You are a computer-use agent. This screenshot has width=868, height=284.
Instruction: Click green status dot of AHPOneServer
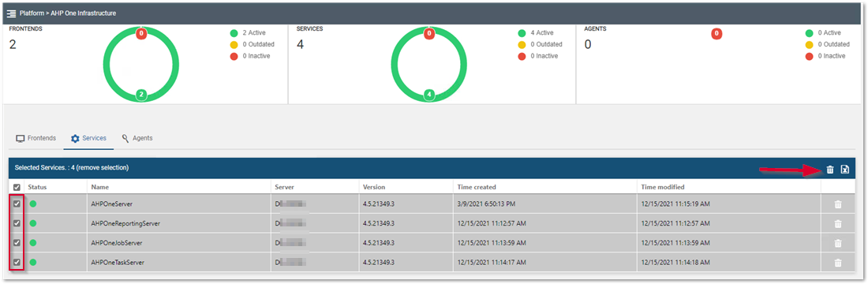pyautogui.click(x=32, y=204)
